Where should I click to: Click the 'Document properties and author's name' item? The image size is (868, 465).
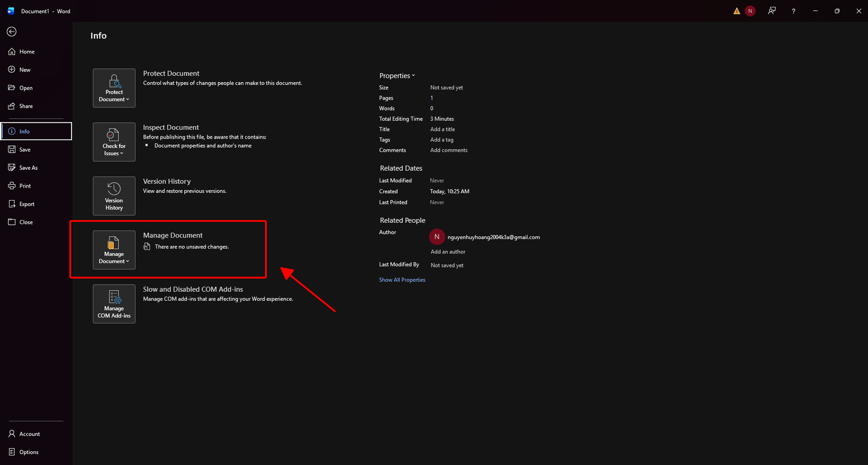click(x=203, y=145)
